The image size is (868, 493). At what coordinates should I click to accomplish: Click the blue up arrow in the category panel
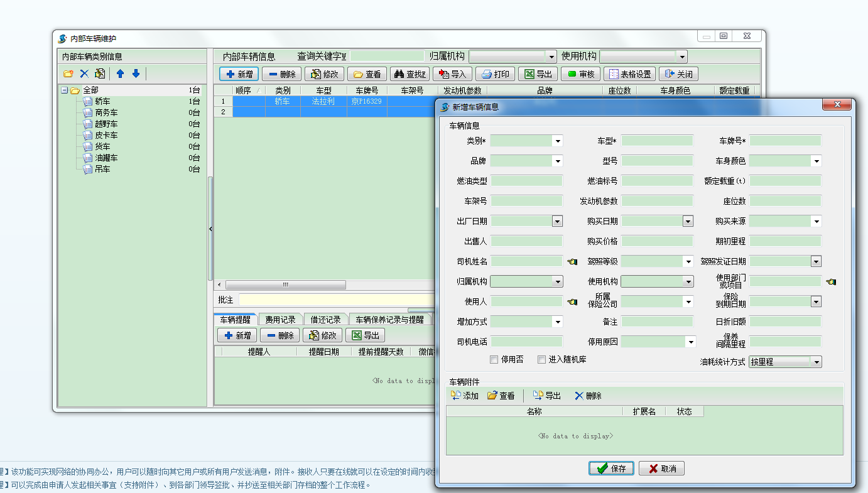click(x=120, y=73)
